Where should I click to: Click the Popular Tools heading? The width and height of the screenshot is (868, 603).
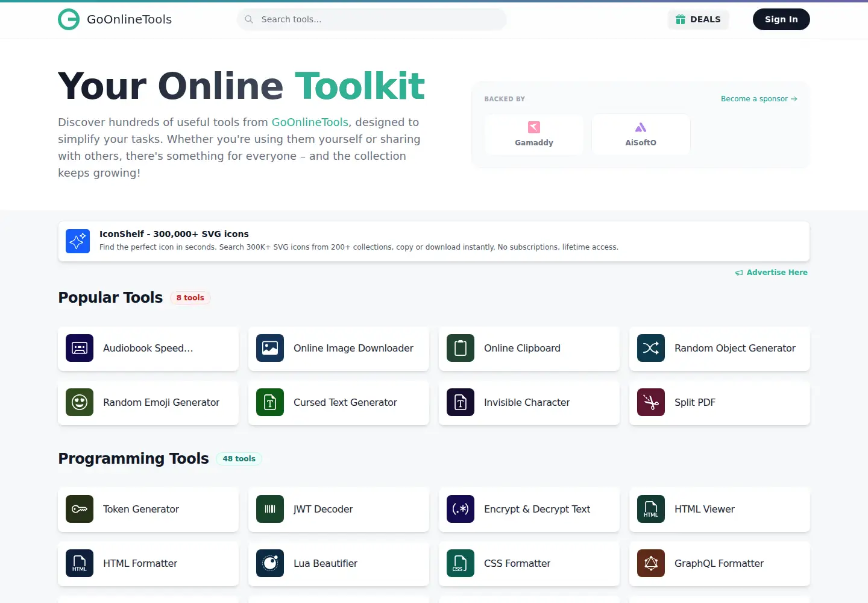tap(110, 298)
